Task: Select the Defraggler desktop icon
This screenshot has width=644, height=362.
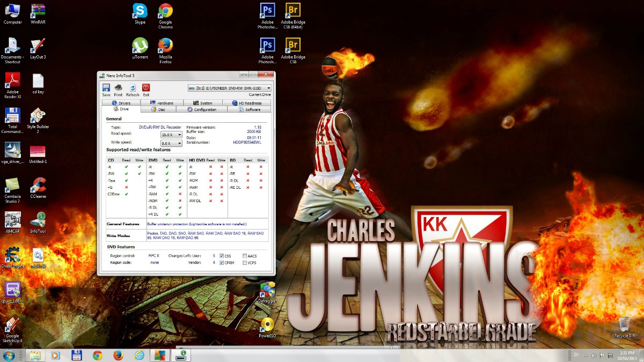Action: (267, 293)
